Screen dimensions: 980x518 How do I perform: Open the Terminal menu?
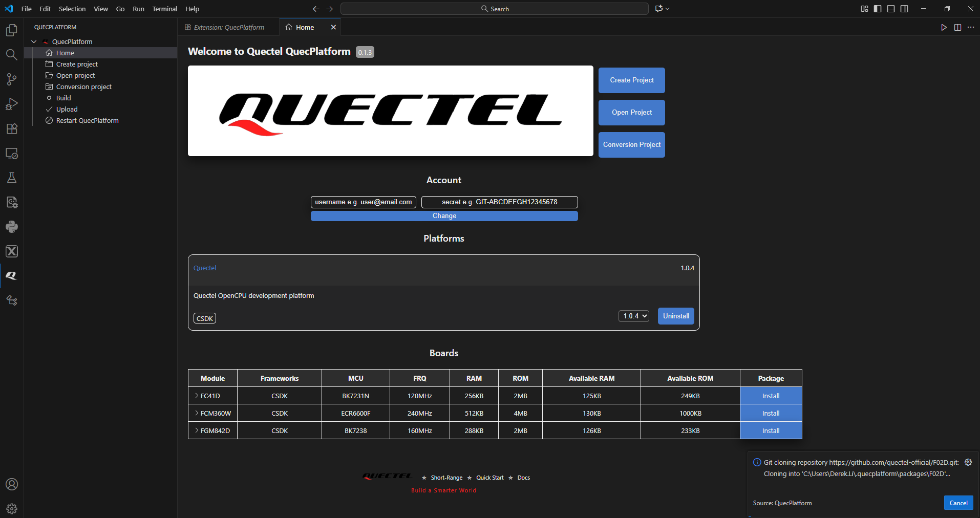tap(164, 9)
